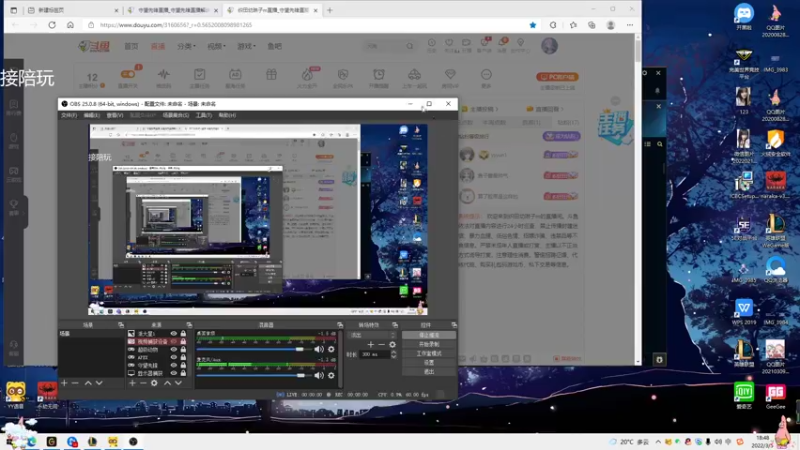Hide the 守望先锋 source

[x=174, y=365]
